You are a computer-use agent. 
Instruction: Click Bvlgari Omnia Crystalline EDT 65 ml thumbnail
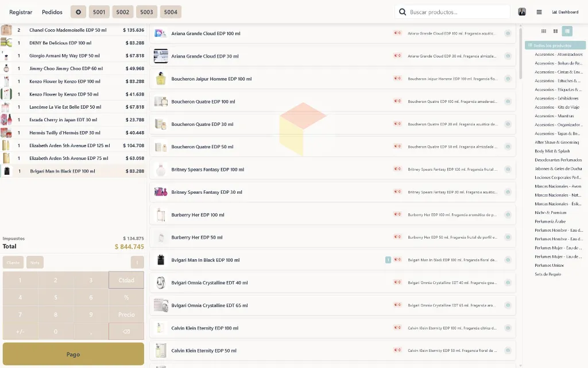point(161,305)
